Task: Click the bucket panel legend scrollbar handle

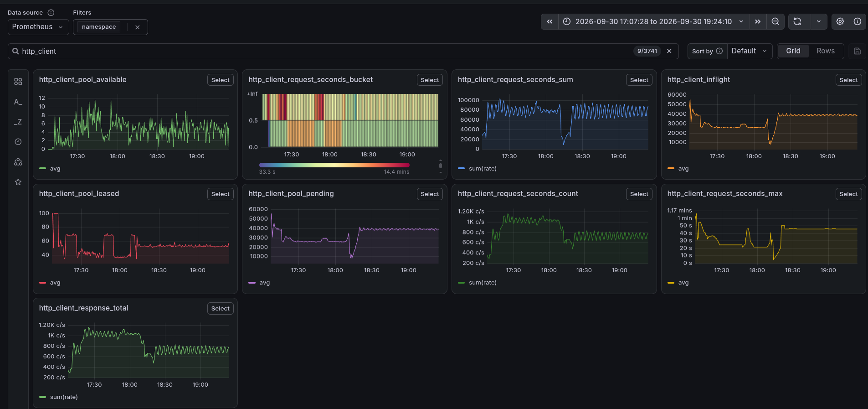Action: (x=440, y=166)
